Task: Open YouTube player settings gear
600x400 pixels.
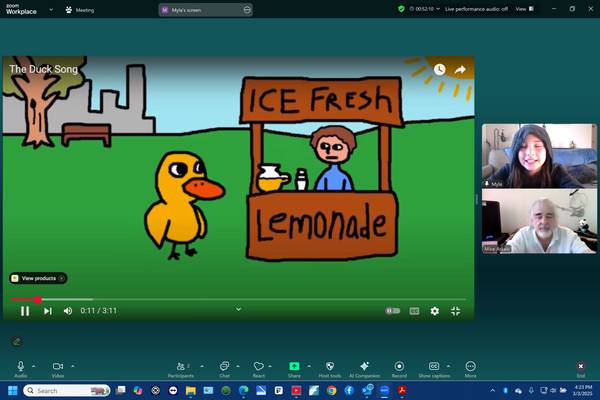Action: 434,311
